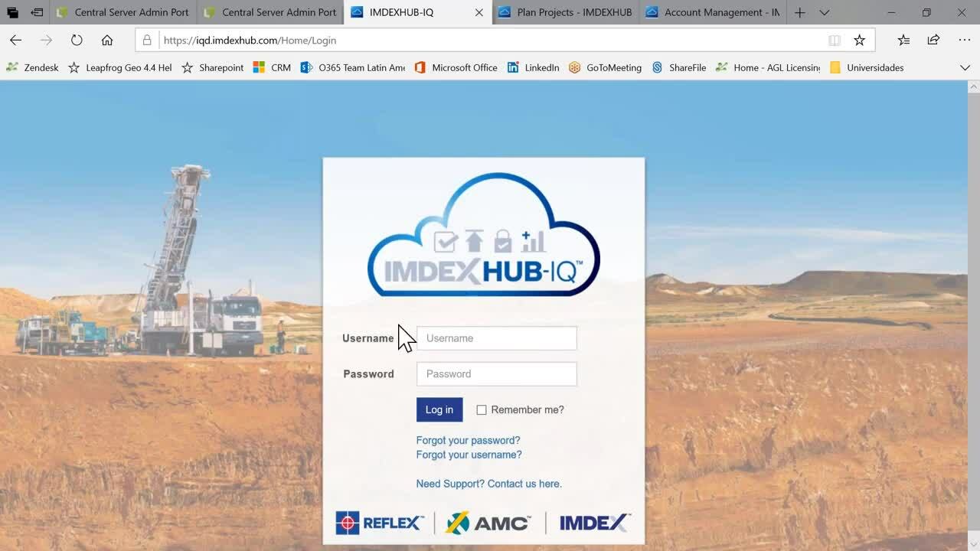Open Reading view icon in address bar
The image size is (980, 551).
point(835,40)
